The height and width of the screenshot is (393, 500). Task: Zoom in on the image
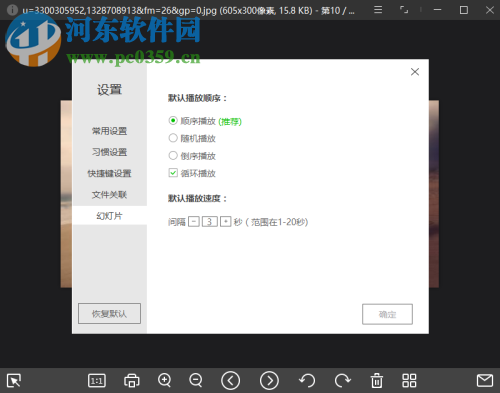[x=165, y=380]
